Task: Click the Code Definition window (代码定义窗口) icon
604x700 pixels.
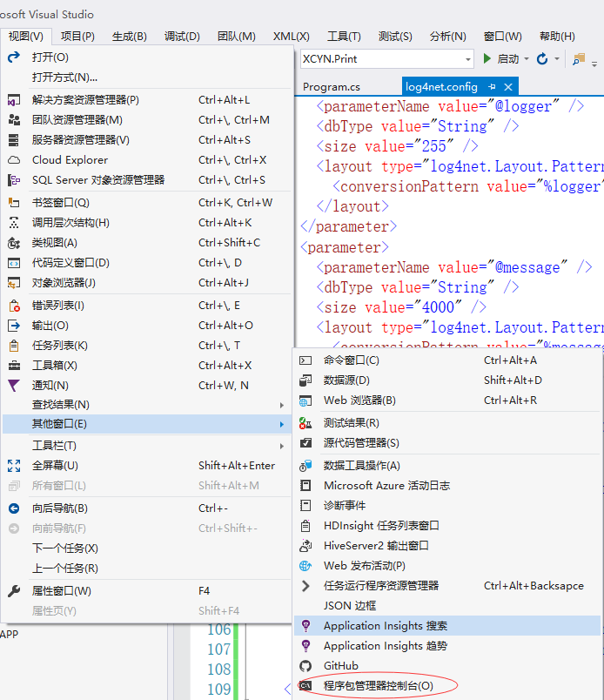Action: pos(14,263)
